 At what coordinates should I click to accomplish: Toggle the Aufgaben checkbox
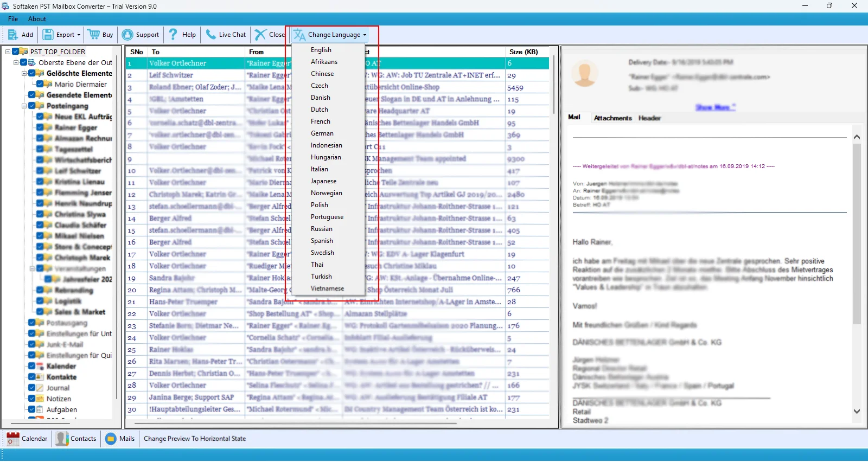(32, 409)
